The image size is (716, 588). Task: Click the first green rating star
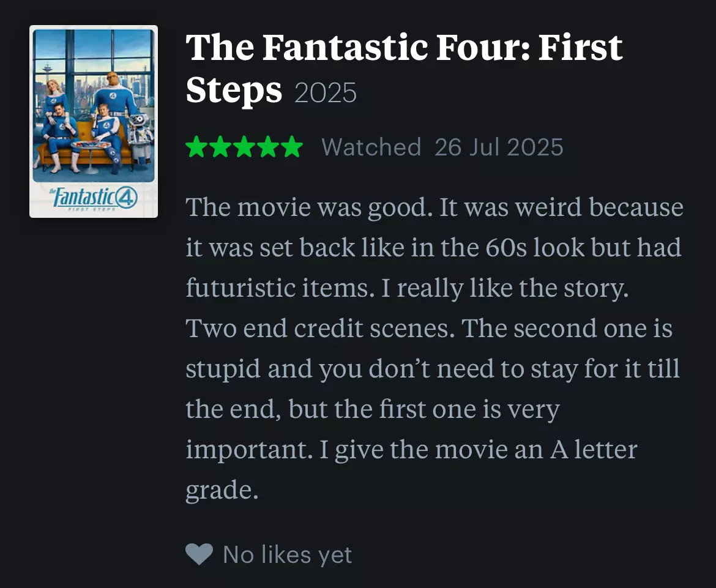(x=196, y=147)
